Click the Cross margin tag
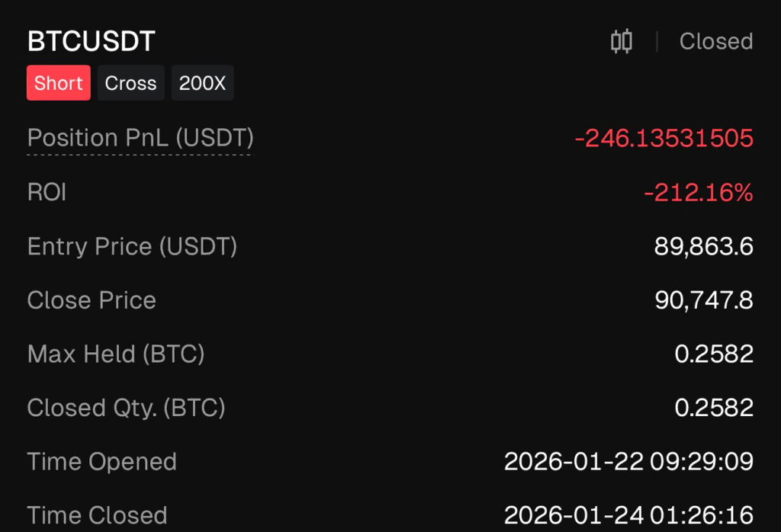Viewport: 781px width, 532px height. tap(130, 83)
